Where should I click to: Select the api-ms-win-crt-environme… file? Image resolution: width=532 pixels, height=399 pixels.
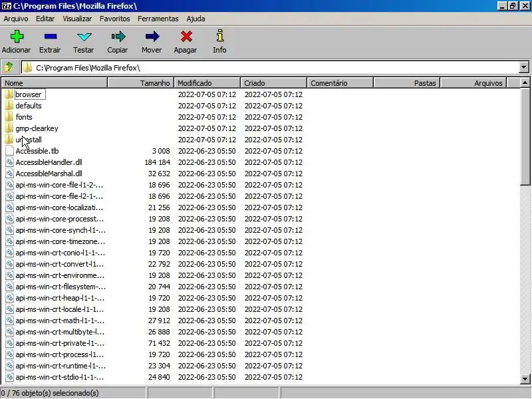(60, 275)
